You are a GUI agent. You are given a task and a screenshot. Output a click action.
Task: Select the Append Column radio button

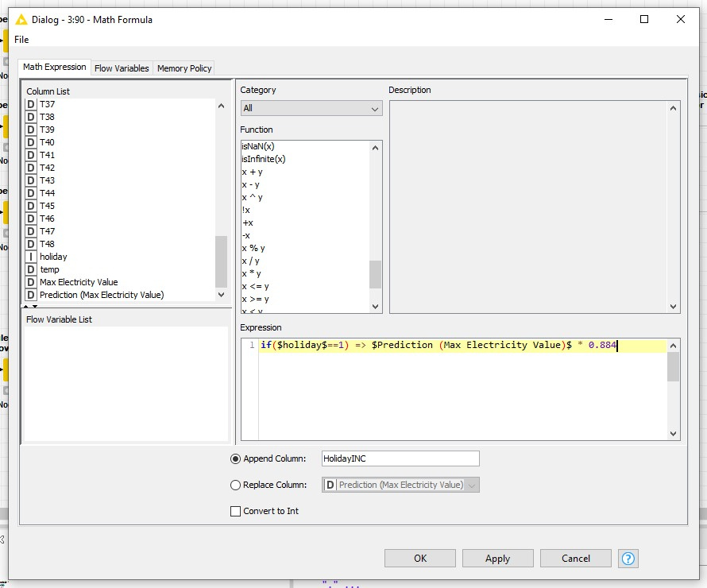click(235, 458)
